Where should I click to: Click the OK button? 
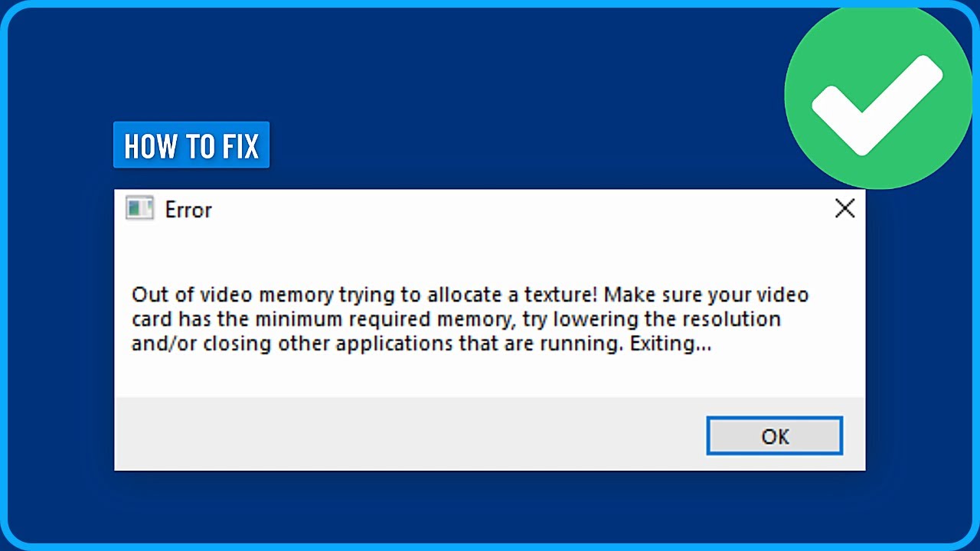click(x=774, y=436)
